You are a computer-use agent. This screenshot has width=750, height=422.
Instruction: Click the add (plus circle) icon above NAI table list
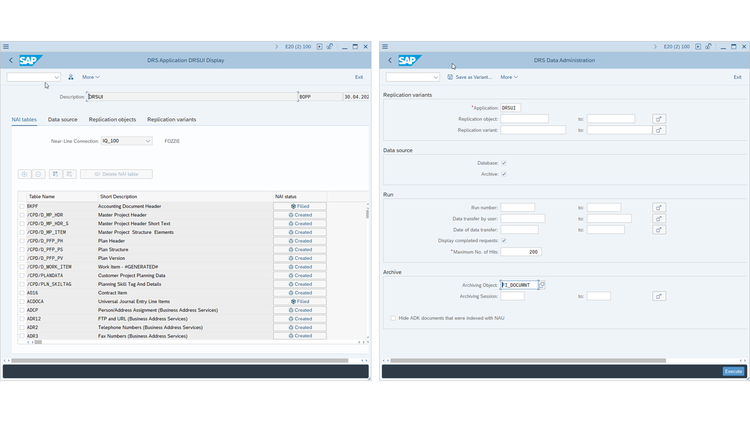click(24, 174)
